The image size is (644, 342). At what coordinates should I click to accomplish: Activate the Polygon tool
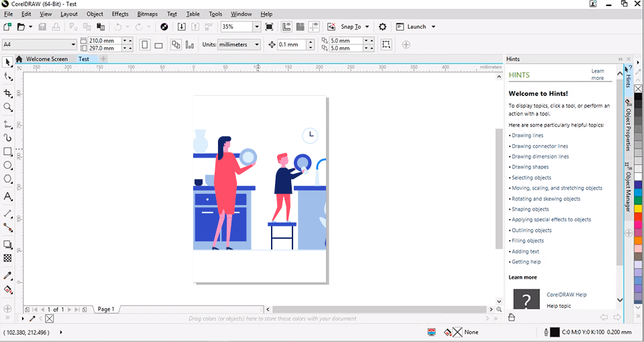click(x=8, y=179)
